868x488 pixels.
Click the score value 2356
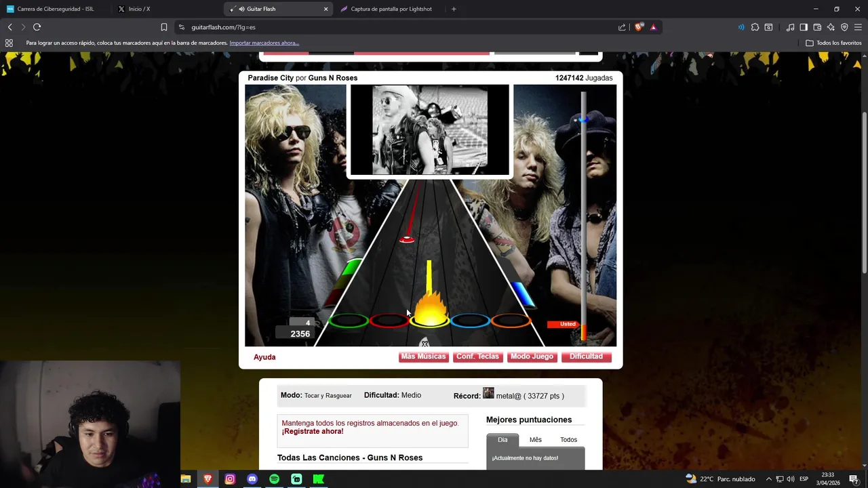[x=300, y=334]
